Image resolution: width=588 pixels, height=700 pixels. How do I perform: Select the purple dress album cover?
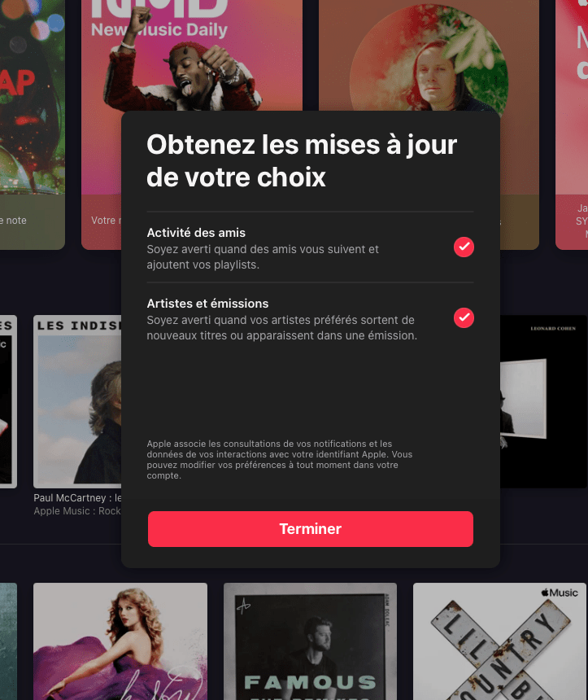120,641
